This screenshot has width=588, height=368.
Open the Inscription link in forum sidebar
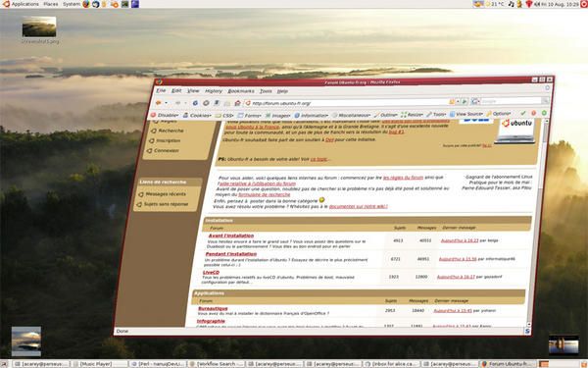169,140
